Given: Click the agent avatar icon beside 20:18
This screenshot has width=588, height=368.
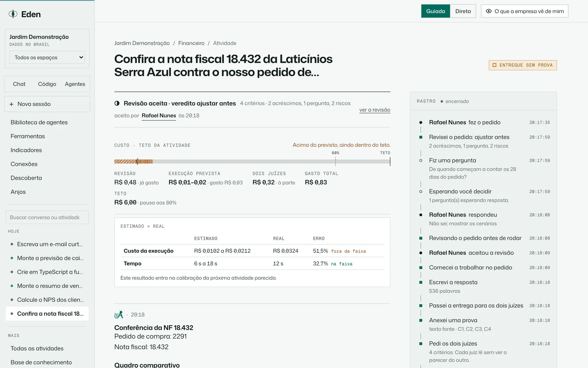Looking at the screenshot, I should click(119, 314).
